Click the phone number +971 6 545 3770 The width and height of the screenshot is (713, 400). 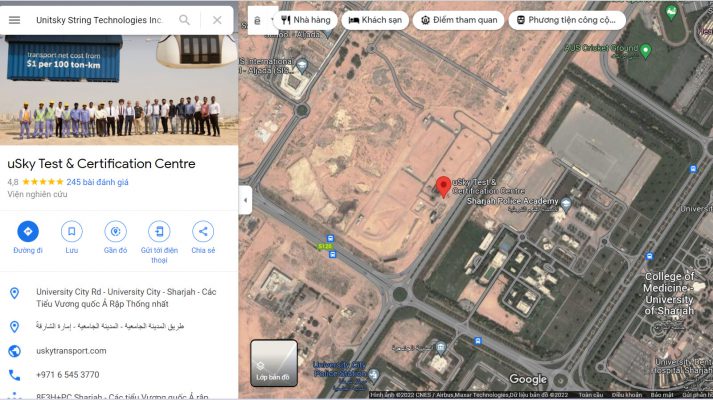pos(67,375)
